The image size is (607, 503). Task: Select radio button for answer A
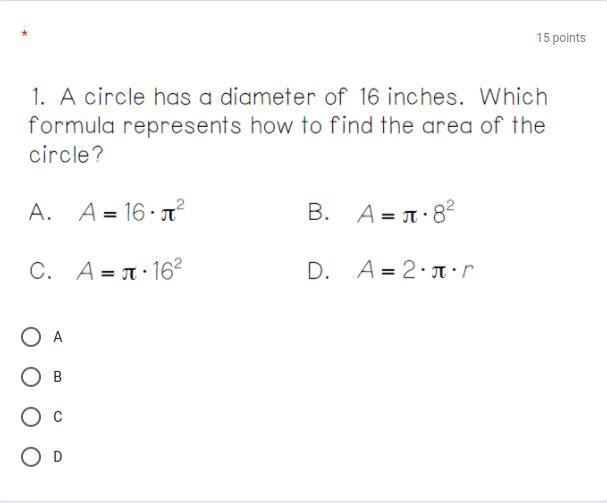tap(31, 337)
